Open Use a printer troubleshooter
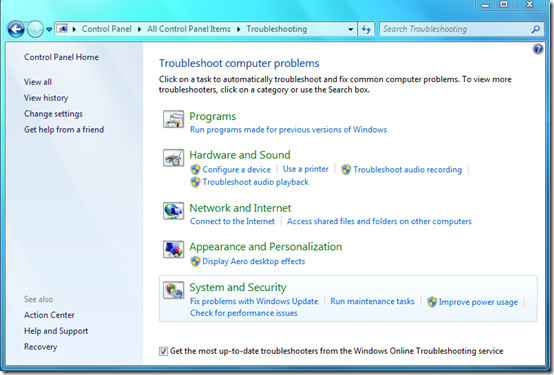The width and height of the screenshot is (554, 375). point(306,169)
